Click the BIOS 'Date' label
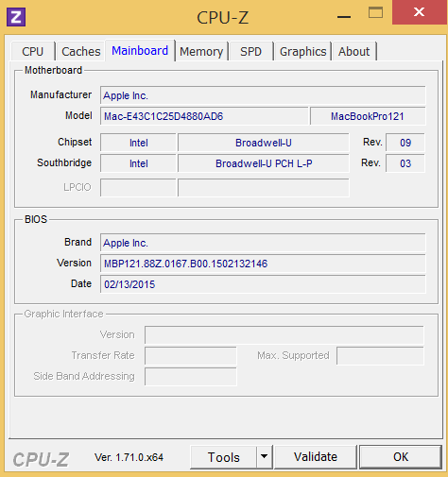 pos(81,283)
